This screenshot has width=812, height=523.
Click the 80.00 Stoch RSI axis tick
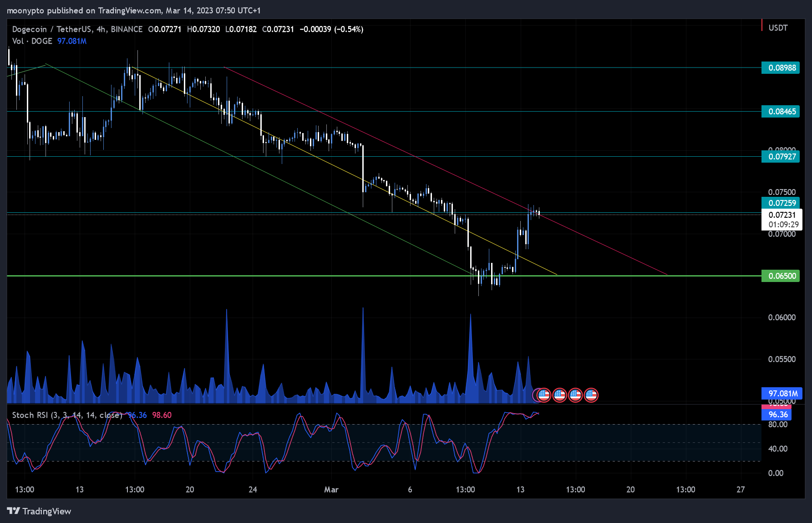pyautogui.click(x=778, y=425)
